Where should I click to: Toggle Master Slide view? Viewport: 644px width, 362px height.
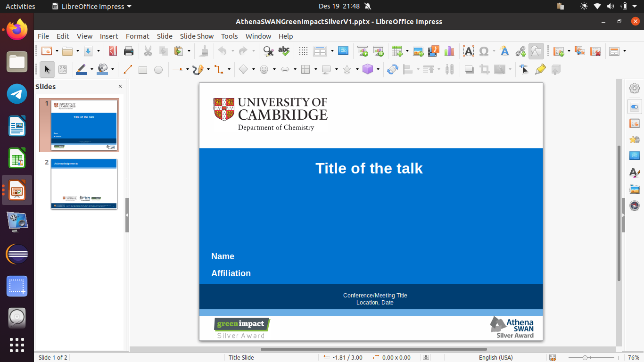click(x=343, y=51)
